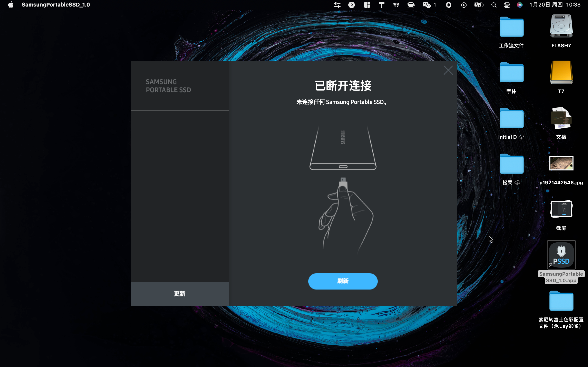Open Spotlight search magnifier in menu bar
This screenshot has height=367, width=588.
(x=494, y=5)
